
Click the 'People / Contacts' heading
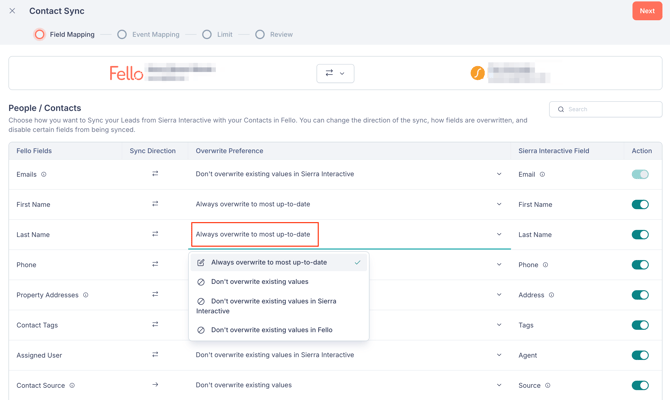tap(45, 108)
